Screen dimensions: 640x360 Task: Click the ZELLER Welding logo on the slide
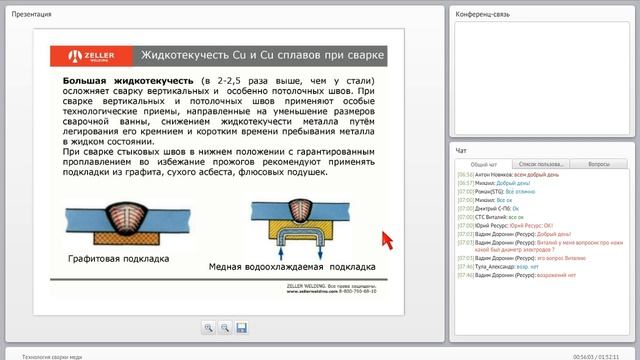tap(91, 56)
